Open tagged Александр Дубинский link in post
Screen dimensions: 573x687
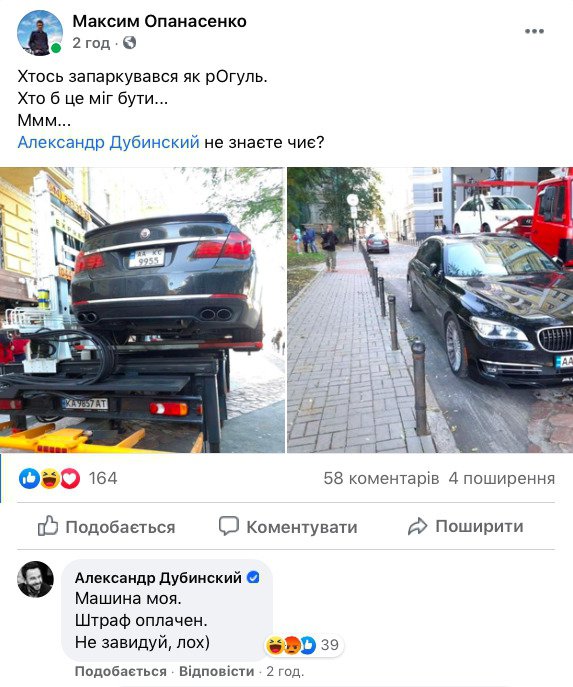pyautogui.click(x=108, y=142)
